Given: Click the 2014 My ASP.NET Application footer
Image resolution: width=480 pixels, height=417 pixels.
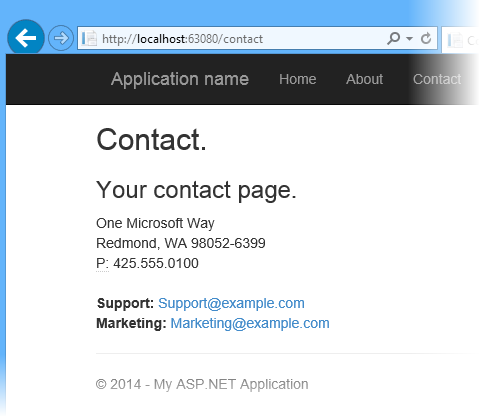Looking at the screenshot, I should point(202,384).
